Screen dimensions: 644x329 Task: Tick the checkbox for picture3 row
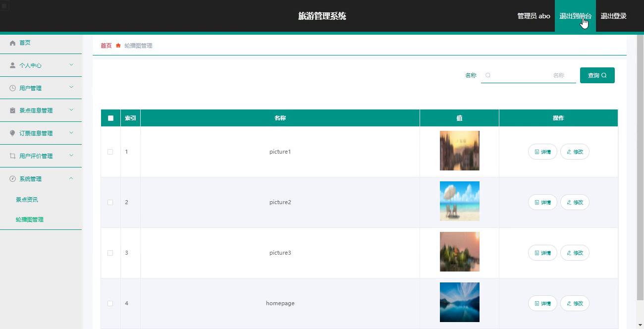click(x=110, y=253)
